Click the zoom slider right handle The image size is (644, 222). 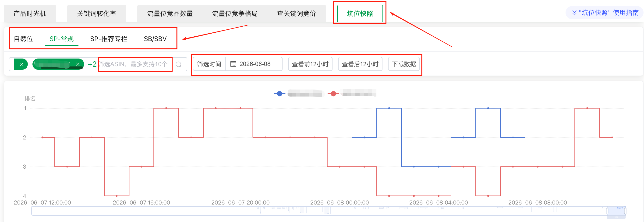625,211
